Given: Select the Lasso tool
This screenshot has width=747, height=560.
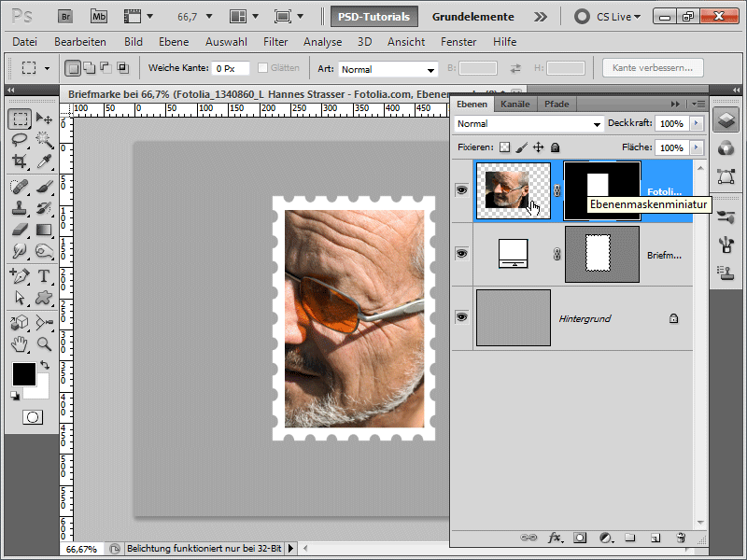Looking at the screenshot, I should 20,140.
